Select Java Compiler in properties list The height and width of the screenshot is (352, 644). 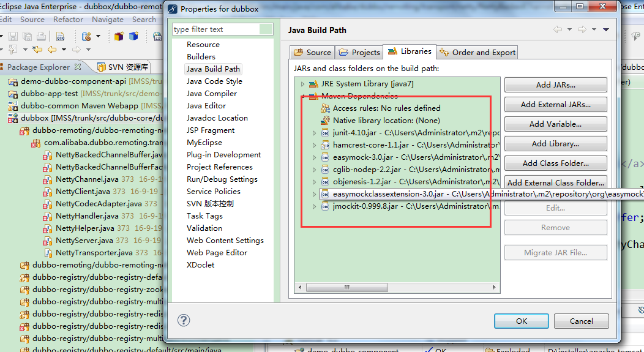tap(212, 94)
